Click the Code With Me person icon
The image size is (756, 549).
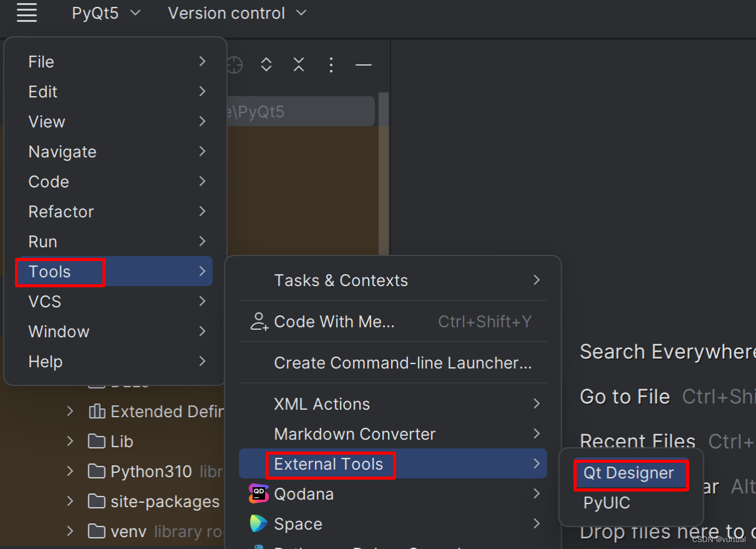pos(259,322)
